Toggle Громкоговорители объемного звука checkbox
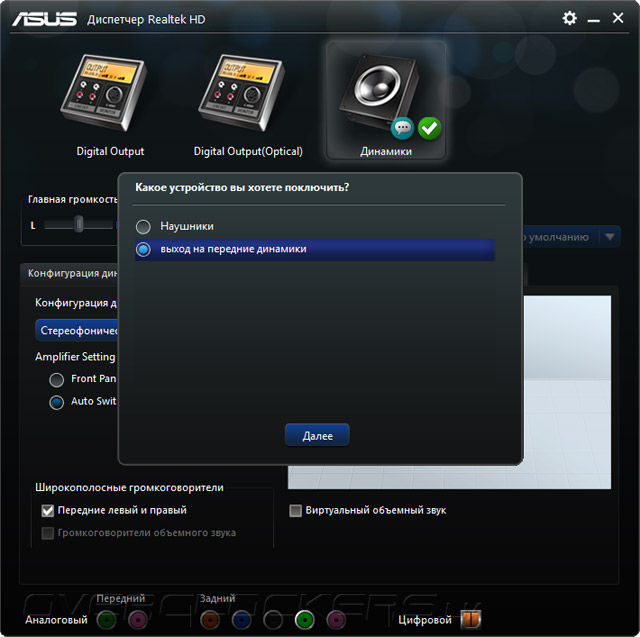Viewport: 640px width, 637px height. pos(48,533)
